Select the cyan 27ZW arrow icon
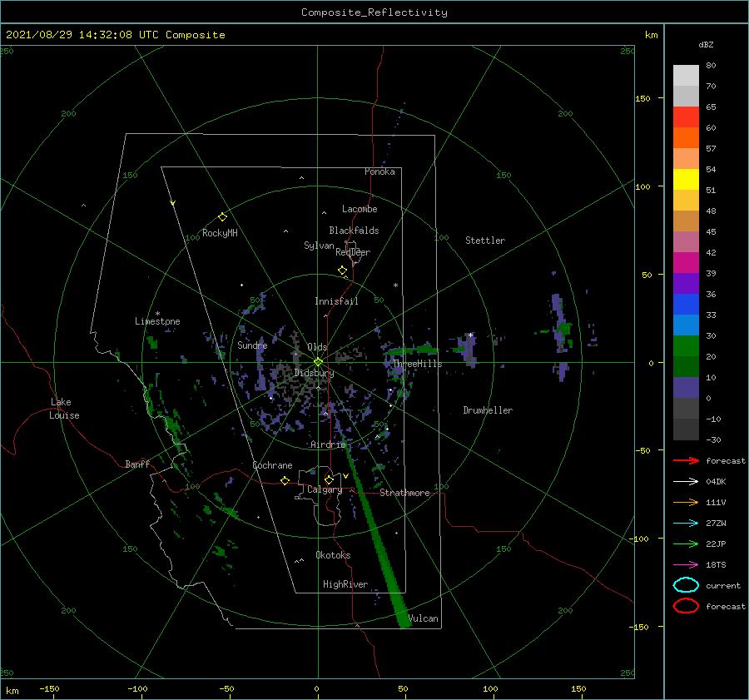Viewport: 749px width, 700px height. [686, 524]
